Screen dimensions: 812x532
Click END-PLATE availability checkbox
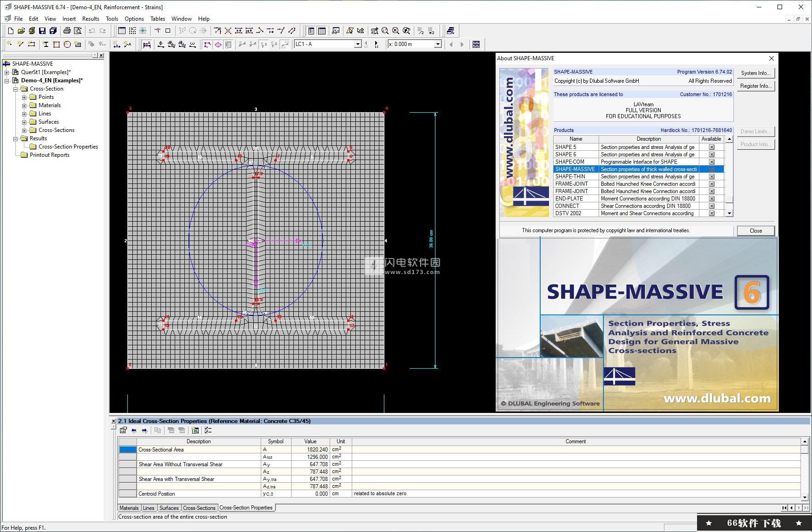(711, 199)
